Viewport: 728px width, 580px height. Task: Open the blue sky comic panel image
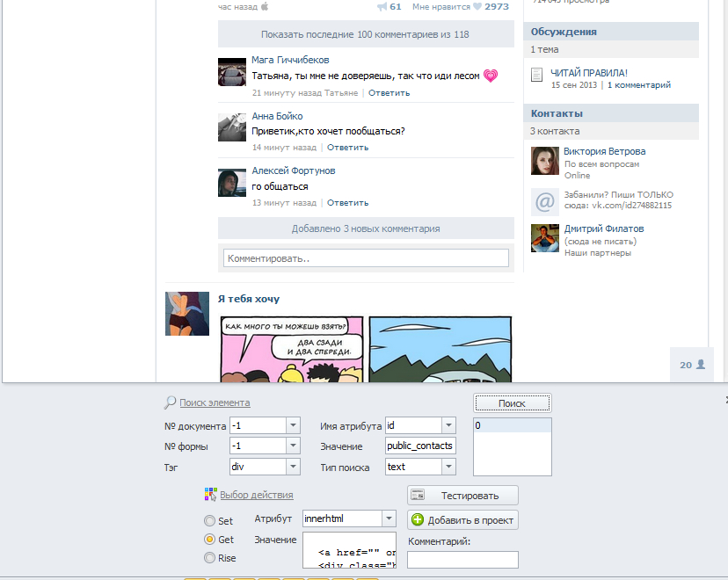pos(440,349)
